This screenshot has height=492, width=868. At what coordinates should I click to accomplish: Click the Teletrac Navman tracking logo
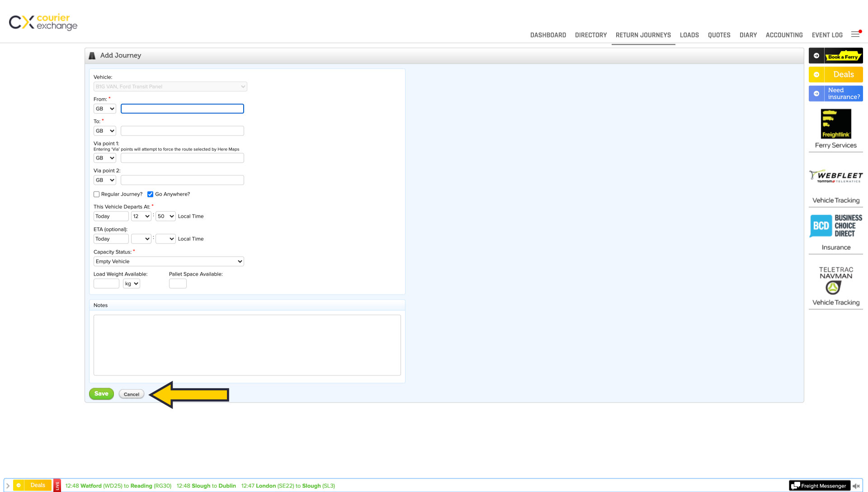[x=835, y=280]
